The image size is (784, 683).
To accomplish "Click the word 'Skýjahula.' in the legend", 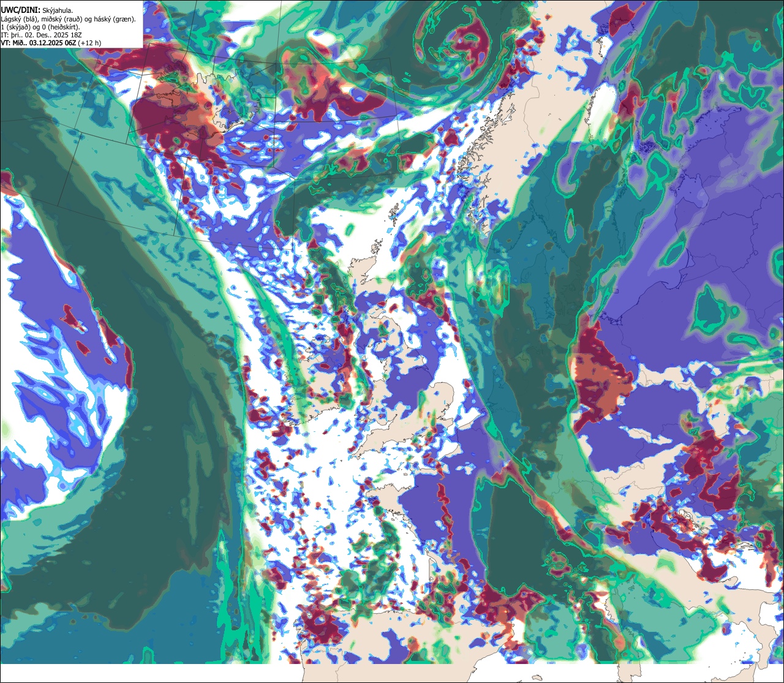I will point(58,11).
